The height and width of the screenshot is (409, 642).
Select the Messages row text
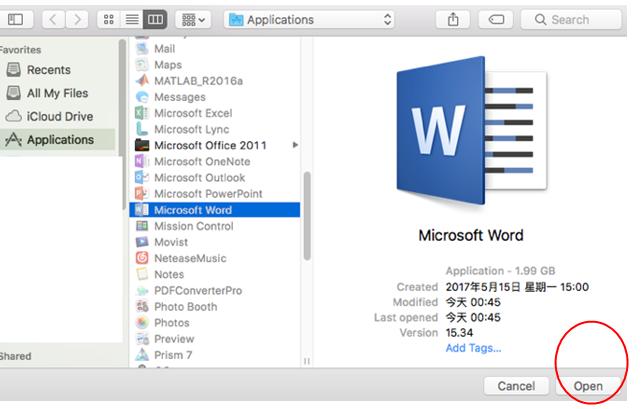[x=180, y=97]
